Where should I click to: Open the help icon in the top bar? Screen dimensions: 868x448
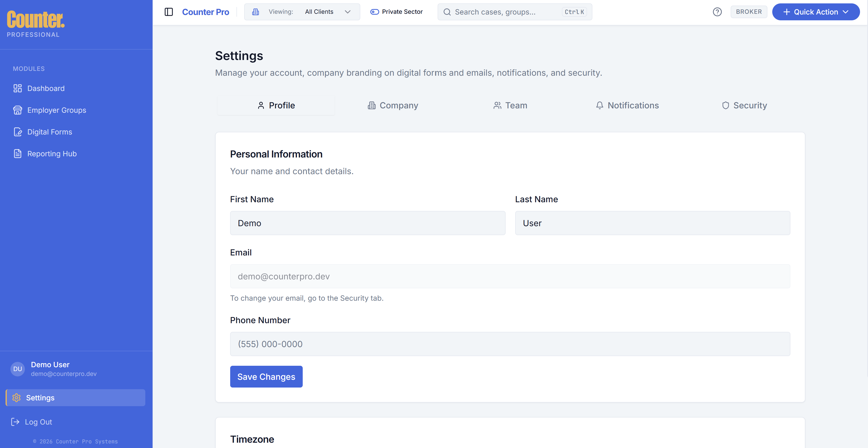pos(717,12)
